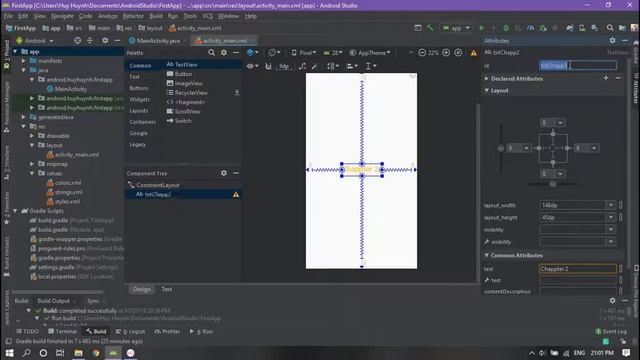Switch to the Text editor tab

167,289
